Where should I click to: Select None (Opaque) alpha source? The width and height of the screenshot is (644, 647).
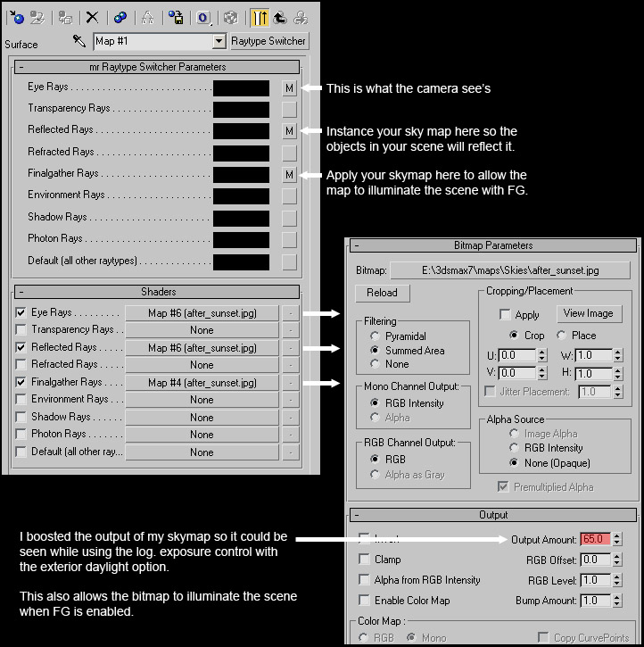[x=514, y=462]
